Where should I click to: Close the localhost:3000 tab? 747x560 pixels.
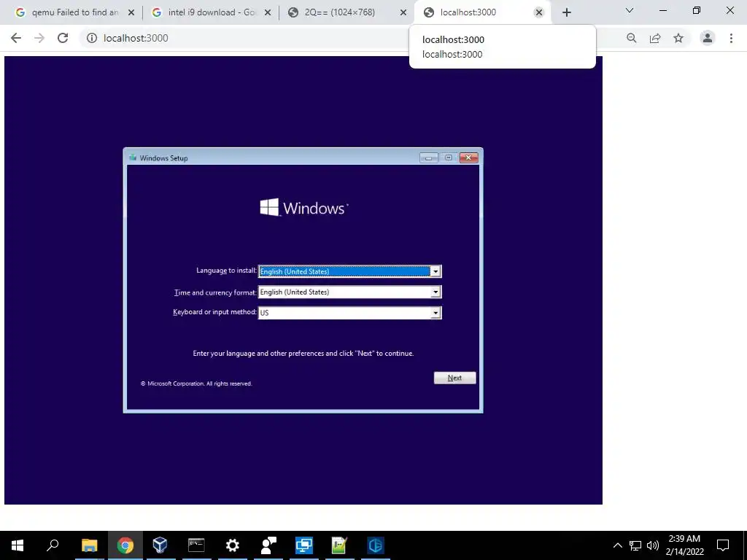539,13
